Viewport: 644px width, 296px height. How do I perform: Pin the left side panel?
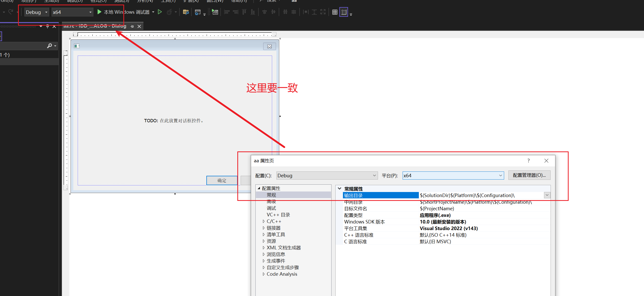click(47, 26)
